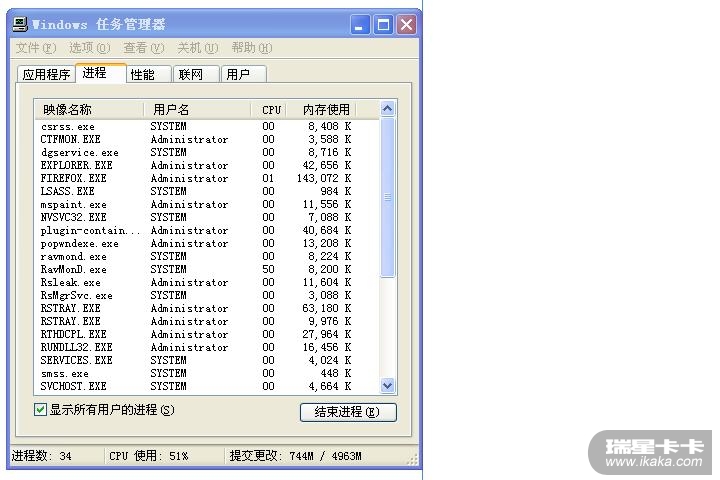720x480 pixels.
Task: Click the window resize grip corner
Action: tap(413, 459)
